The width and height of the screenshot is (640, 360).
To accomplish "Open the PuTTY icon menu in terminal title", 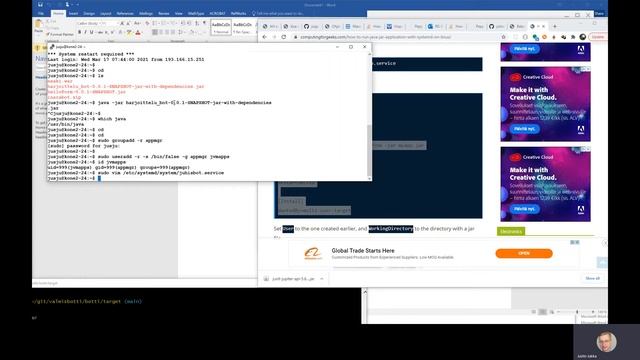I will (52, 47).
